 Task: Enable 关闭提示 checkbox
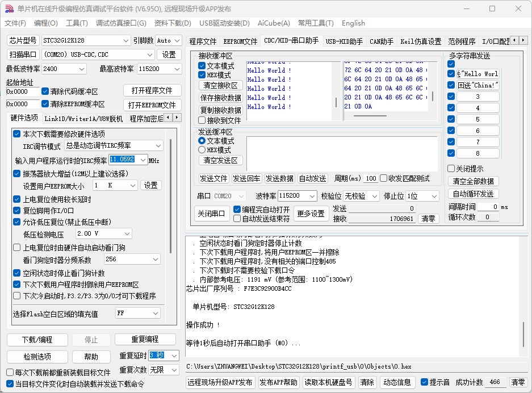[451, 169]
